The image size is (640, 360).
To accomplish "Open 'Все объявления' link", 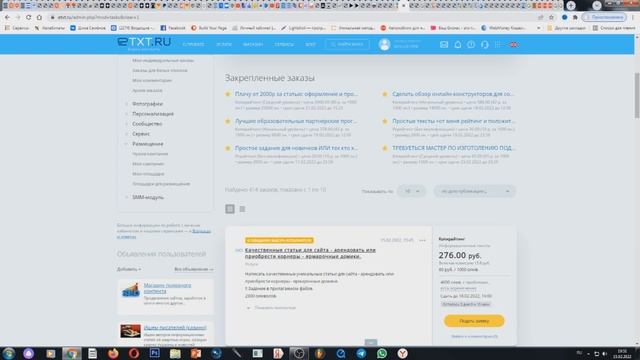I will 193,269.
